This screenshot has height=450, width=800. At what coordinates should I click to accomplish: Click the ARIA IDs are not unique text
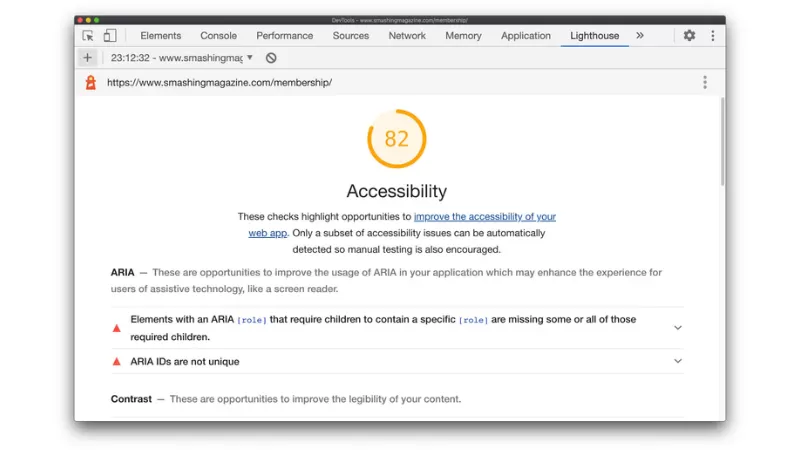185,362
